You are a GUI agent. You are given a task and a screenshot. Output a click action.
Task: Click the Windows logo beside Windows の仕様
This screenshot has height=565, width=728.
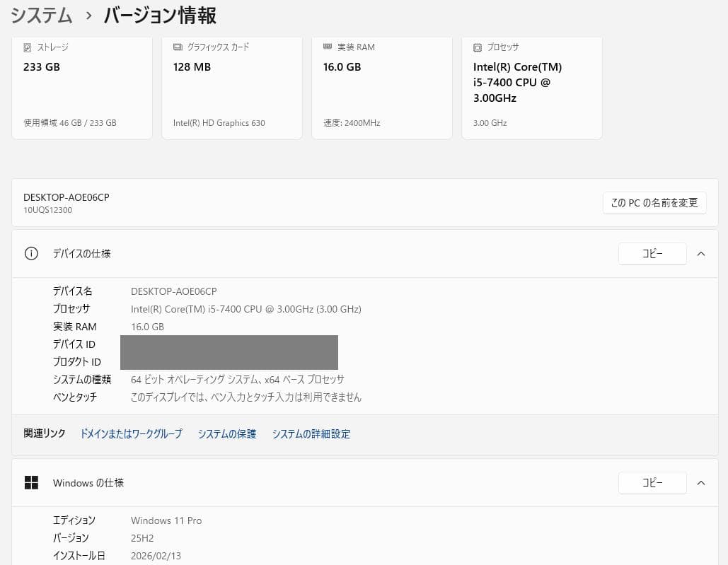31,482
